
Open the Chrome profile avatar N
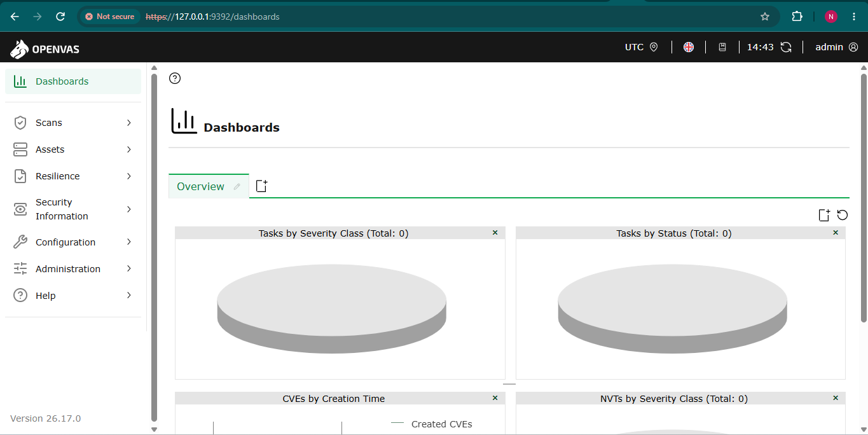point(831,17)
